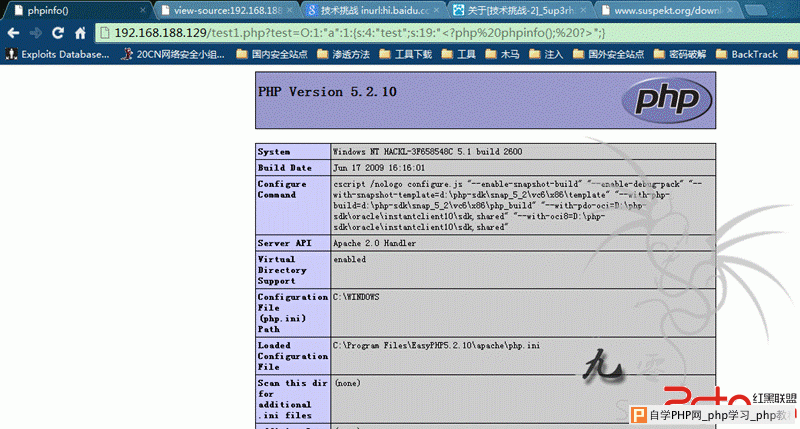Click the C:\WINDOWS value

(x=356, y=297)
